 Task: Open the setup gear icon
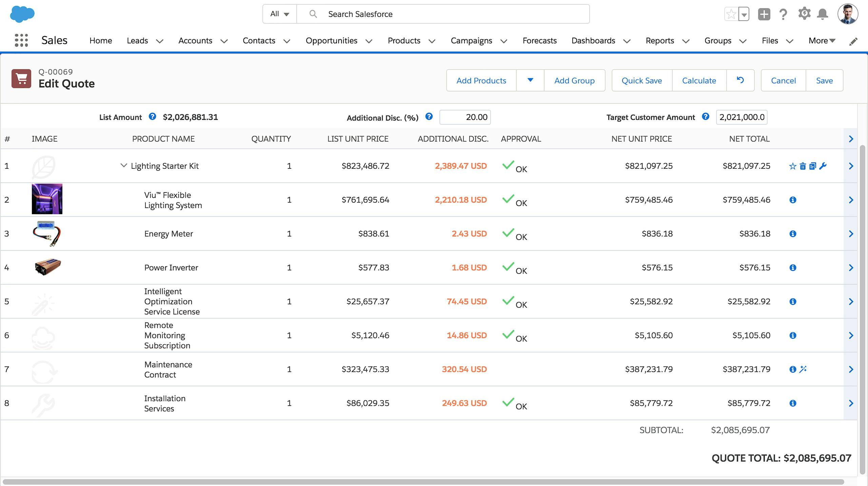[x=804, y=14]
